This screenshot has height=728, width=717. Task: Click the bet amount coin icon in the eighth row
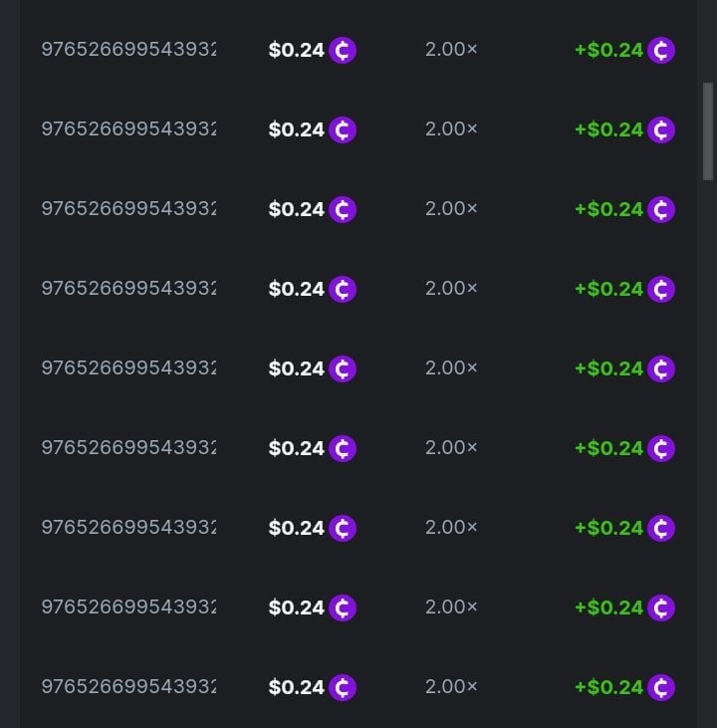point(343,607)
